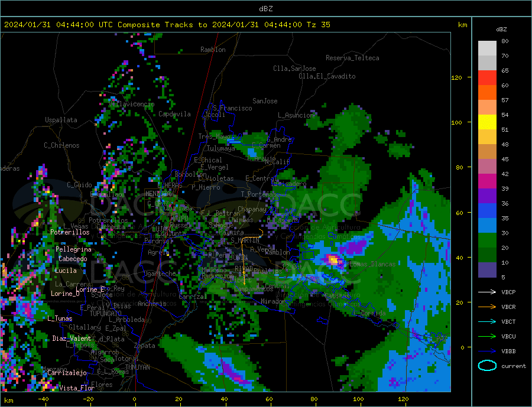Select the purple 36 dBZ color swatch
The width and height of the screenshot is (532, 407).
(487, 196)
